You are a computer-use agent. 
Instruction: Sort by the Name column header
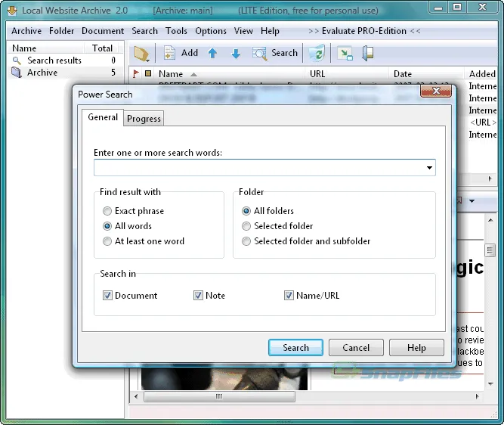pyautogui.click(x=171, y=74)
